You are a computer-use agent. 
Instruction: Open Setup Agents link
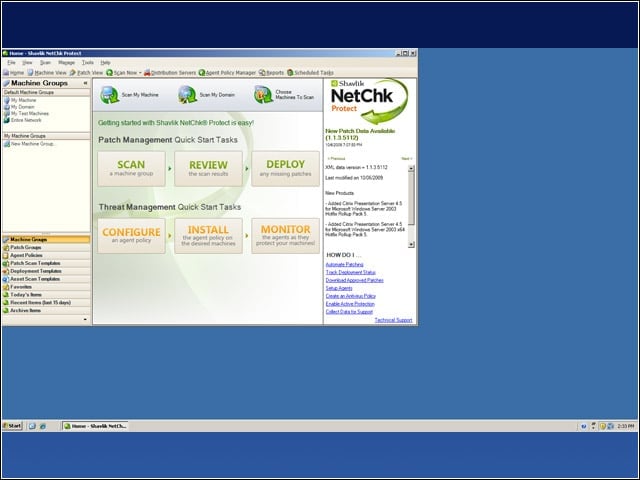pyautogui.click(x=339, y=288)
